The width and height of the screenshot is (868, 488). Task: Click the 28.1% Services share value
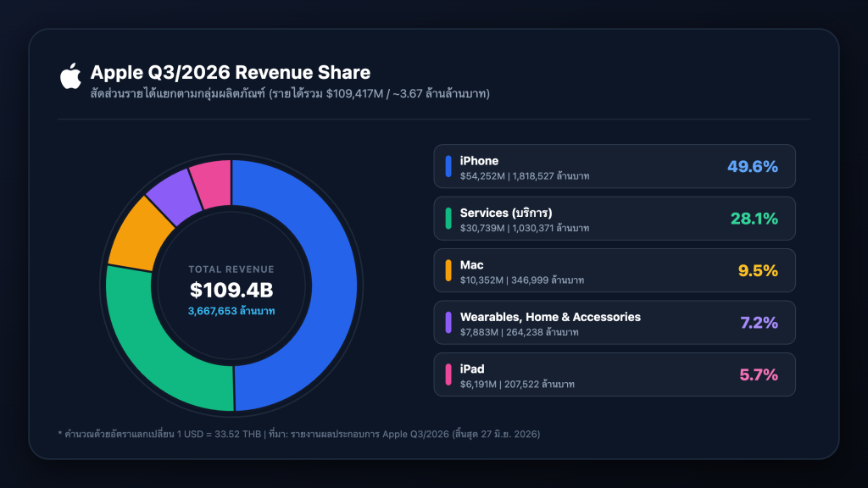pyautogui.click(x=754, y=219)
